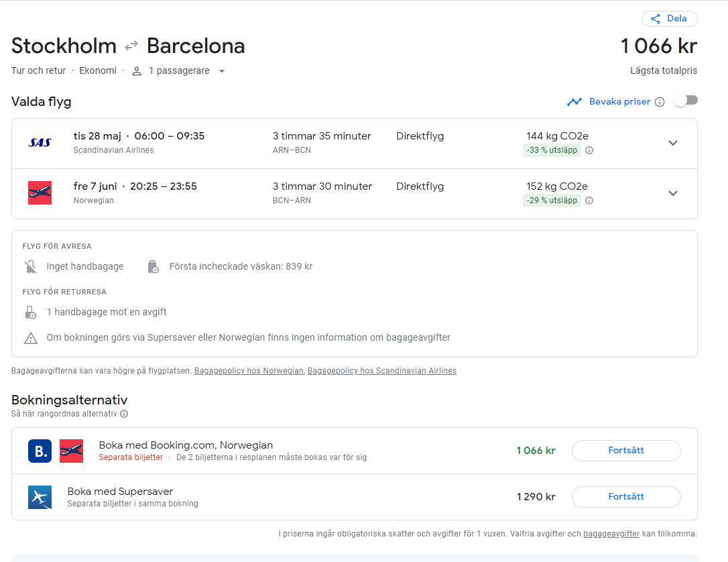This screenshot has width=728, height=562.
Task: Click the Norwegian logo on return flight
Action: click(x=40, y=193)
